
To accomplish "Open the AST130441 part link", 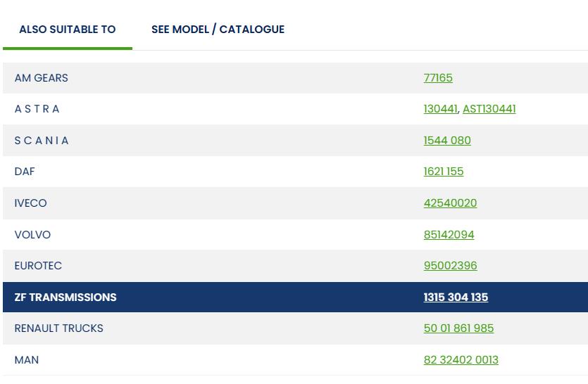I will coord(489,109).
